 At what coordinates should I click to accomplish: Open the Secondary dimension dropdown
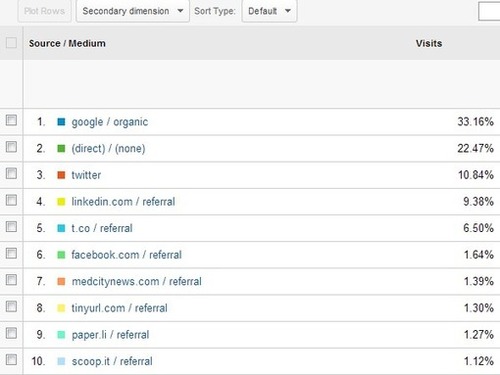coord(133,11)
